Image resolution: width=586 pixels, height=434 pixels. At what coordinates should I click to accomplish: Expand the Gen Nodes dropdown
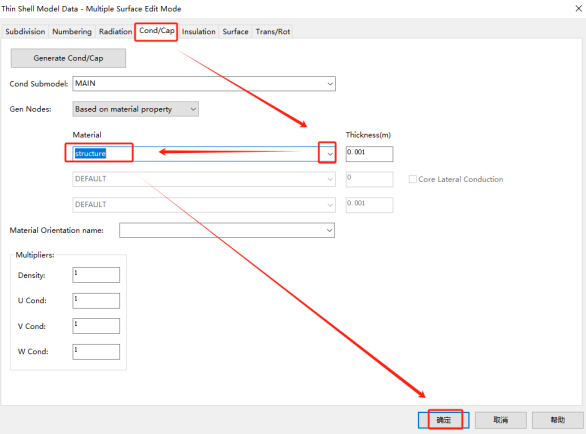pos(135,109)
